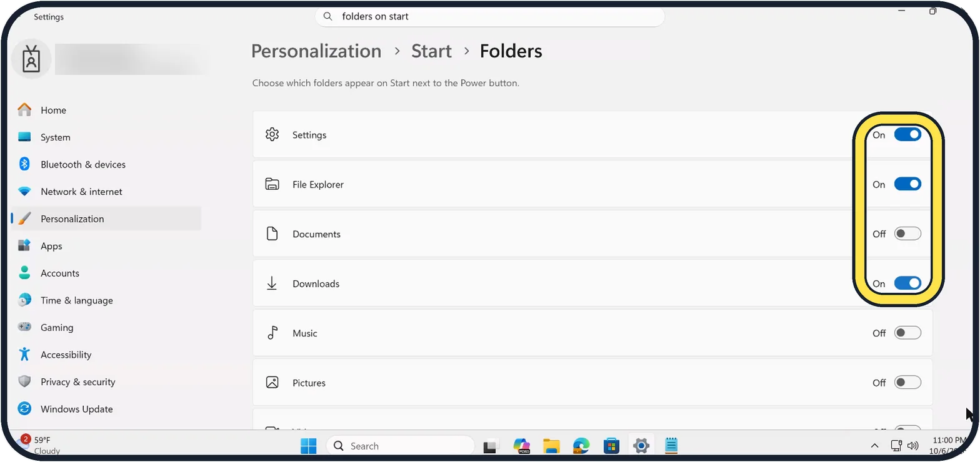Click the "Music" folder label
The height and width of the screenshot is (462, 980).
click(x=305, y=333)
